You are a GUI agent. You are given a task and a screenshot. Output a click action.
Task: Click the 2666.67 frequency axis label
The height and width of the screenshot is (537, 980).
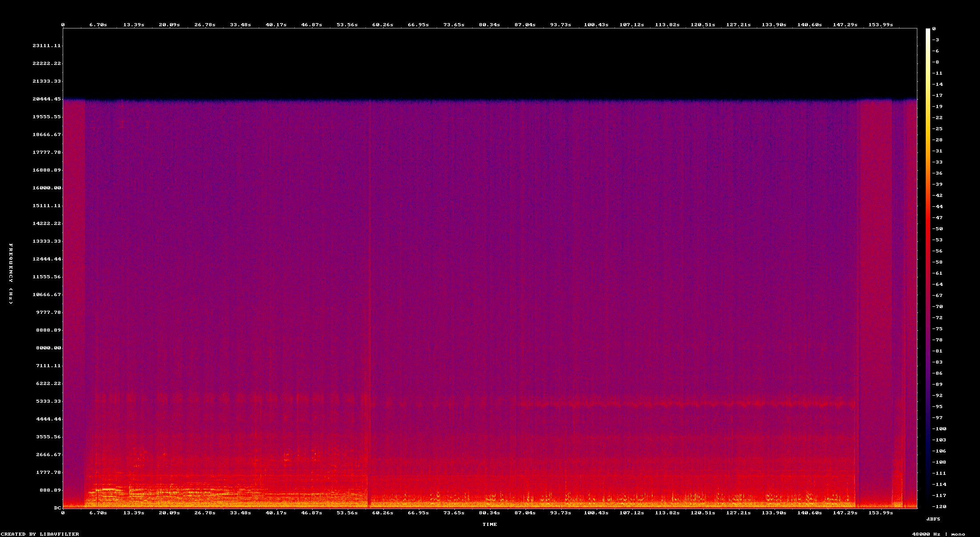pos(48,455)
